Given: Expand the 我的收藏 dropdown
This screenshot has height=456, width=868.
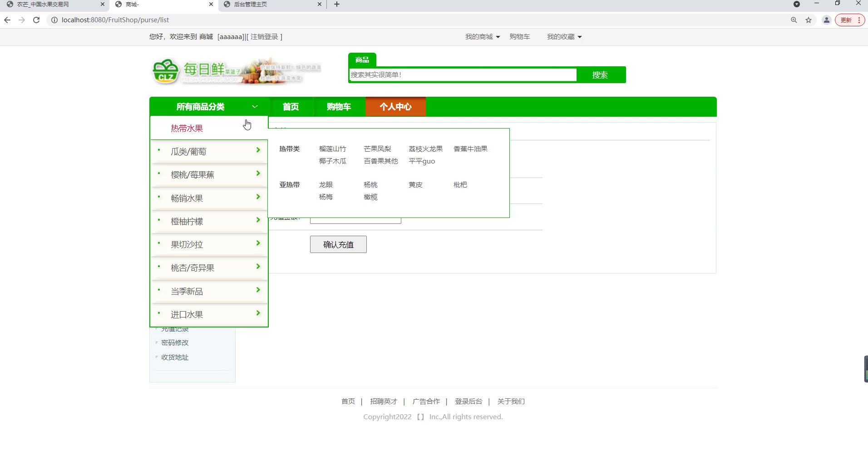Looking at the screenshot, I should click(x=564, y=37).
